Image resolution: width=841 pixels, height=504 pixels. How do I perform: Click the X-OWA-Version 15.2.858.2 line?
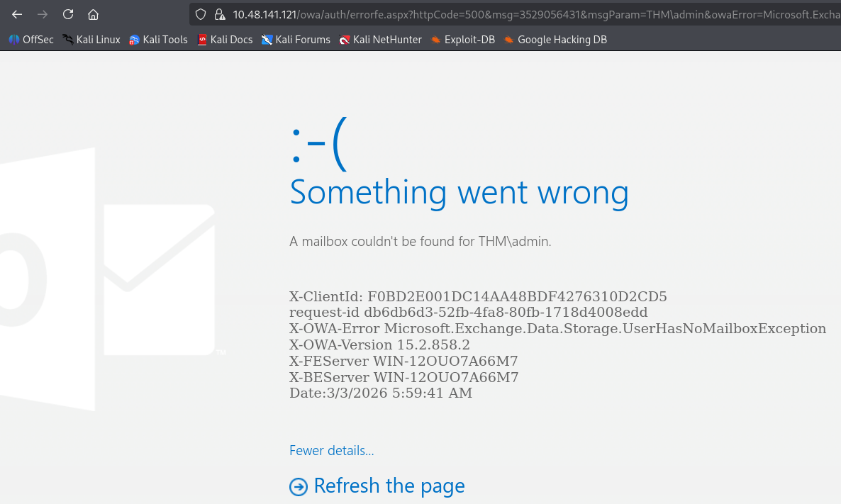pyautogui.click(x=379, y=345)
